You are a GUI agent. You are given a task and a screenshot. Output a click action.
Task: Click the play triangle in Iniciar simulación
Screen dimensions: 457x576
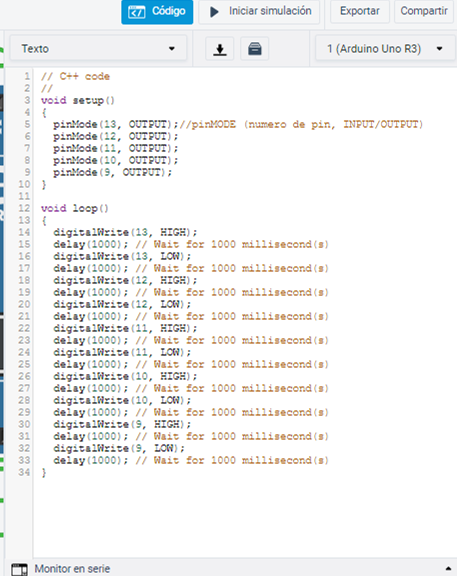click(214, 12)
